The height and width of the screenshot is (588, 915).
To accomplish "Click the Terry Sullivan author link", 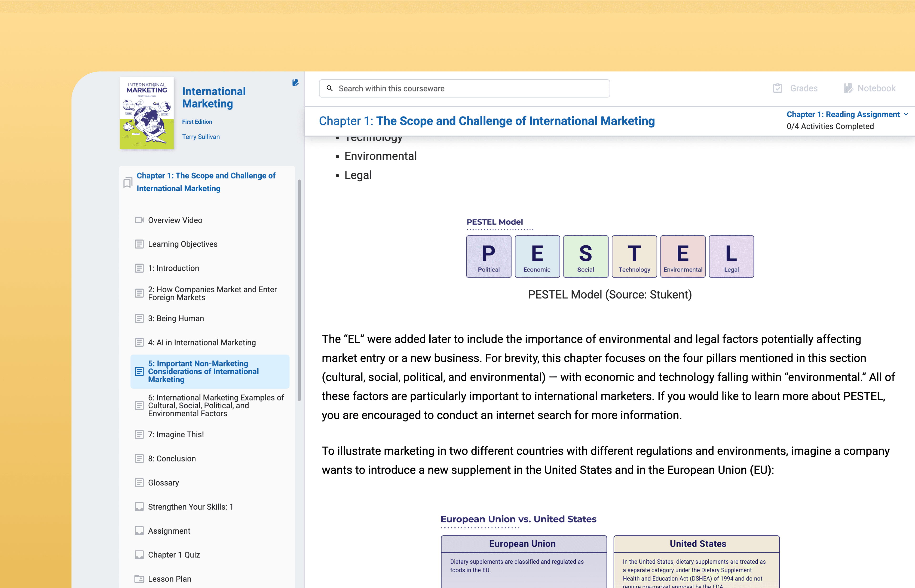I will point(200,137).
